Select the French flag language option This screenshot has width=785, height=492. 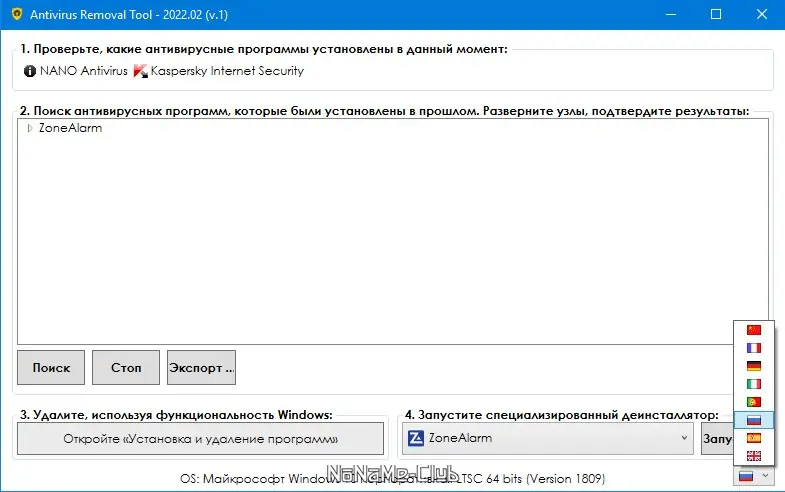click(x=753, y=348)
